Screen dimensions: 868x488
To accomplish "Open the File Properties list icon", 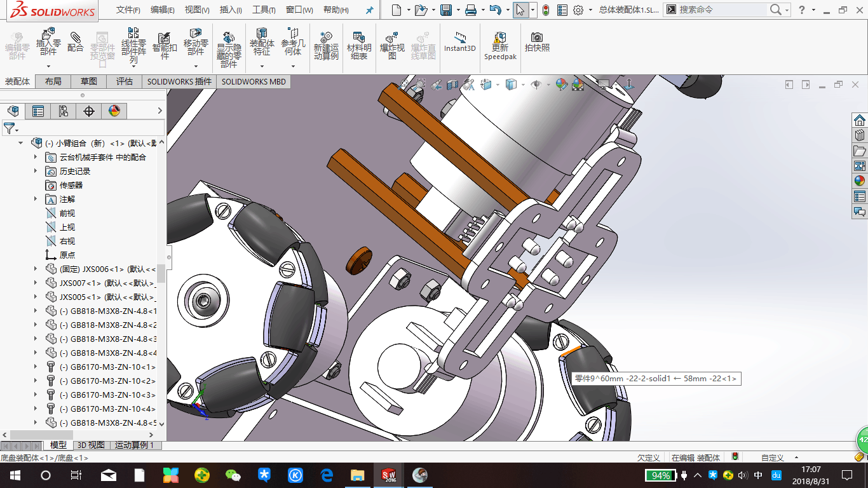I will 562,10.
